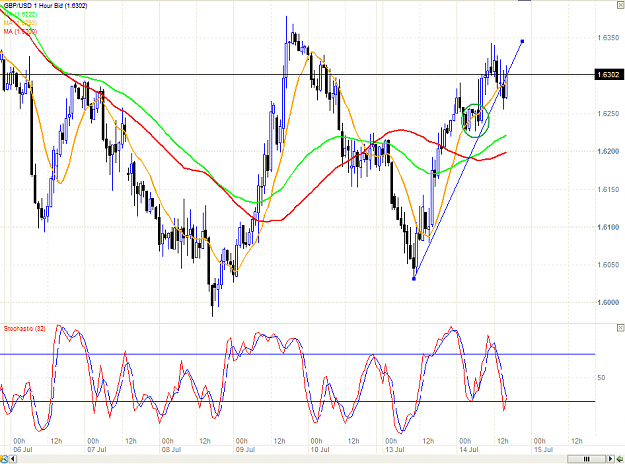Click the 07 Jul date label
625x464 pixels.
click(97, 450)
